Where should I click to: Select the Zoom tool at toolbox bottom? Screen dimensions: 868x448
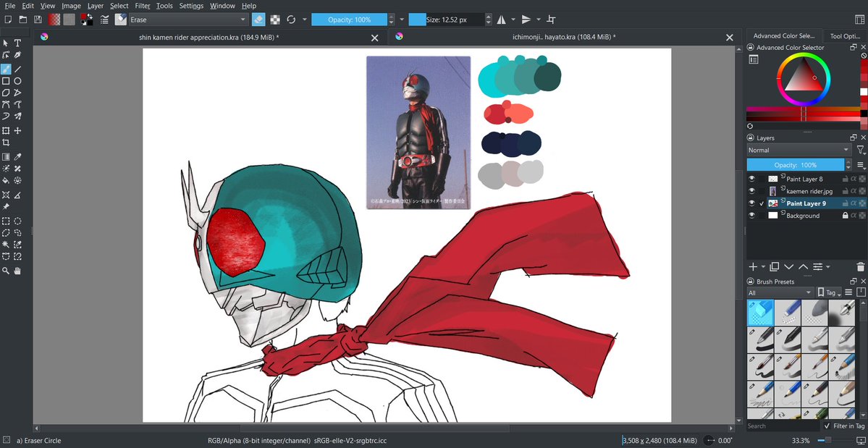pyautogui.click(x=6, y=270)
